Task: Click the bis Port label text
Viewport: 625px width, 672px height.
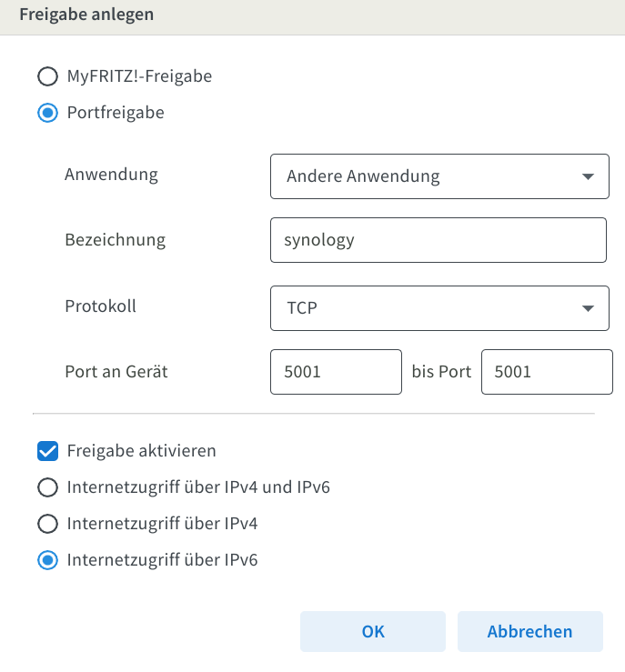Action: [441, 372]
